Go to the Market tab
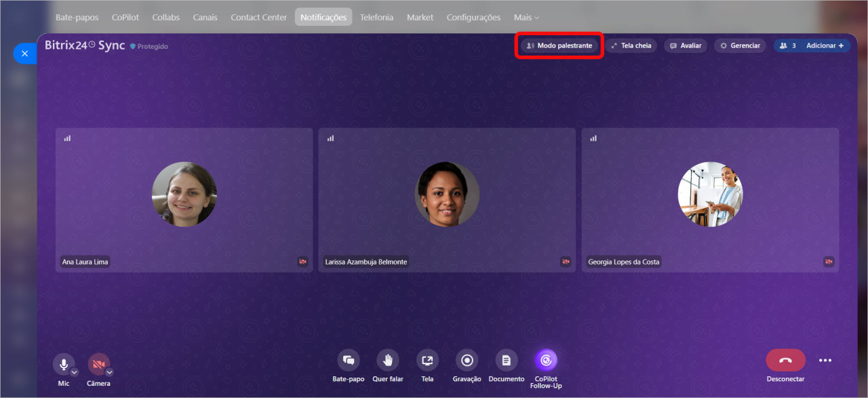This screenshot has height=398, width=868. 420,17
